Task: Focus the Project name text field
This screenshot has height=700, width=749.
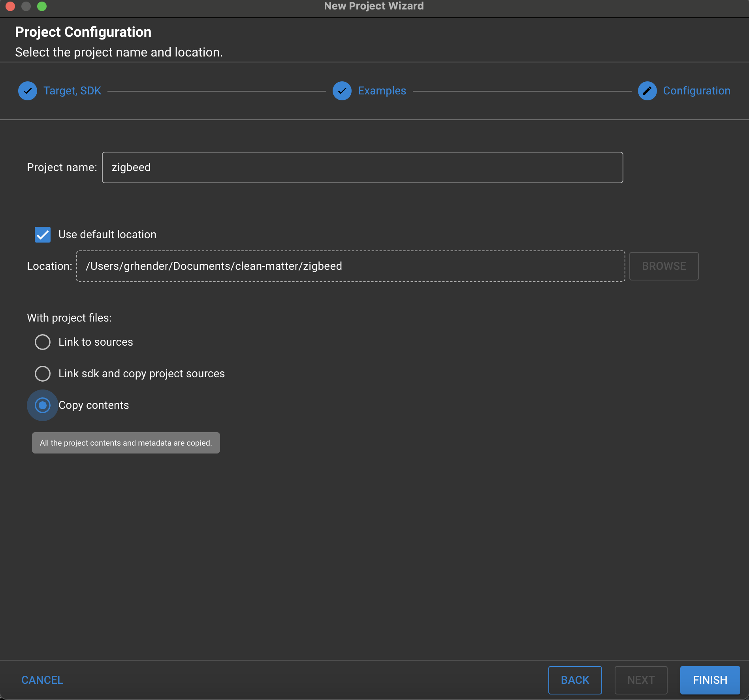Action: pos(362,167)
